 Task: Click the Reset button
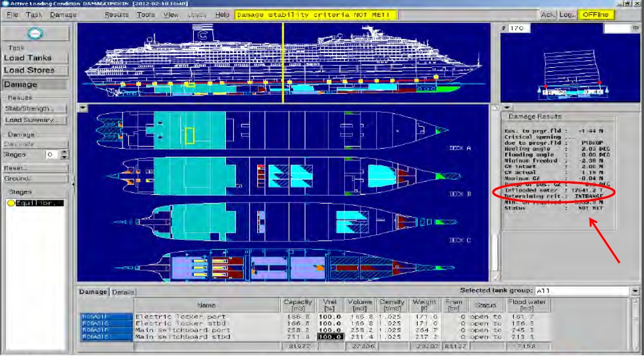[x=35, y=168]
